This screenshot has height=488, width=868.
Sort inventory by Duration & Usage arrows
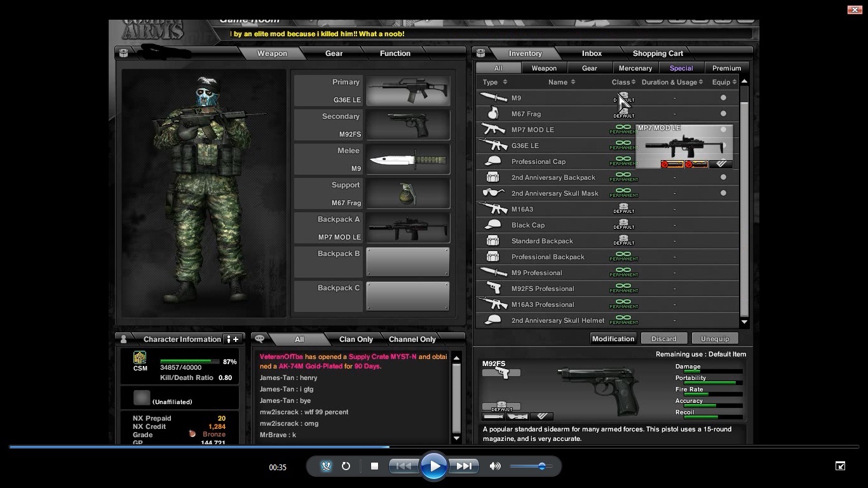(701, 82)
